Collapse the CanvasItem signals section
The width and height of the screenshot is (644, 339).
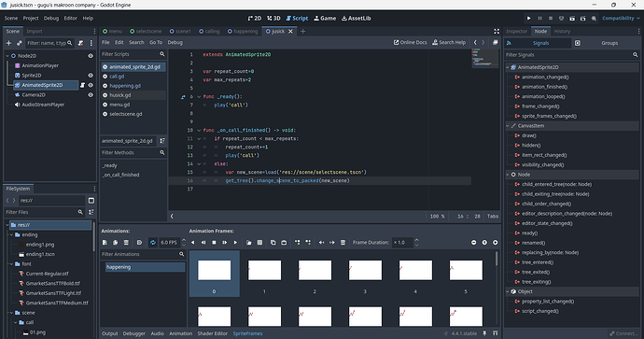click(508, 126)
